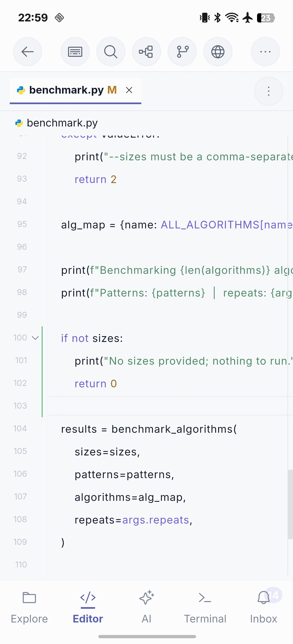Click the '--sizes must be' print line
Image resolution: width=293 pixels, height=644 pixels.
pos(184,157)
